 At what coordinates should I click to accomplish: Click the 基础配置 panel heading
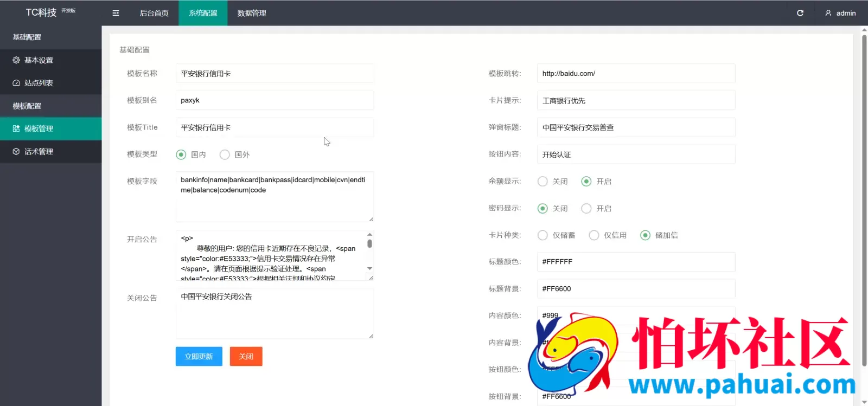135,50
